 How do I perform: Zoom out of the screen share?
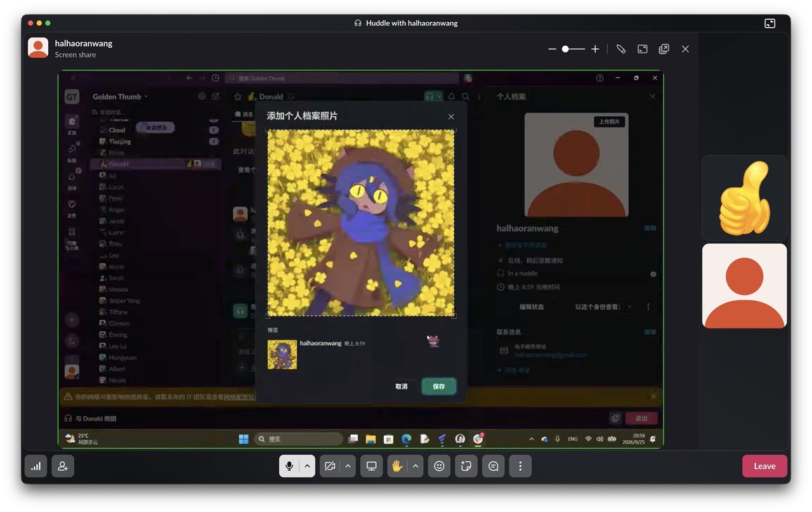click(x=552, y=49)
